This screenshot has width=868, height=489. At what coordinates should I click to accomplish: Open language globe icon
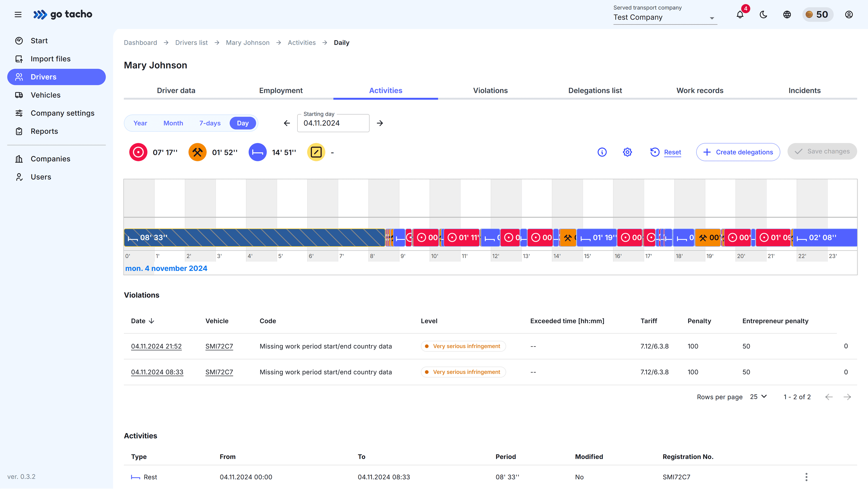pyautogui.click(x=787, y=14)
